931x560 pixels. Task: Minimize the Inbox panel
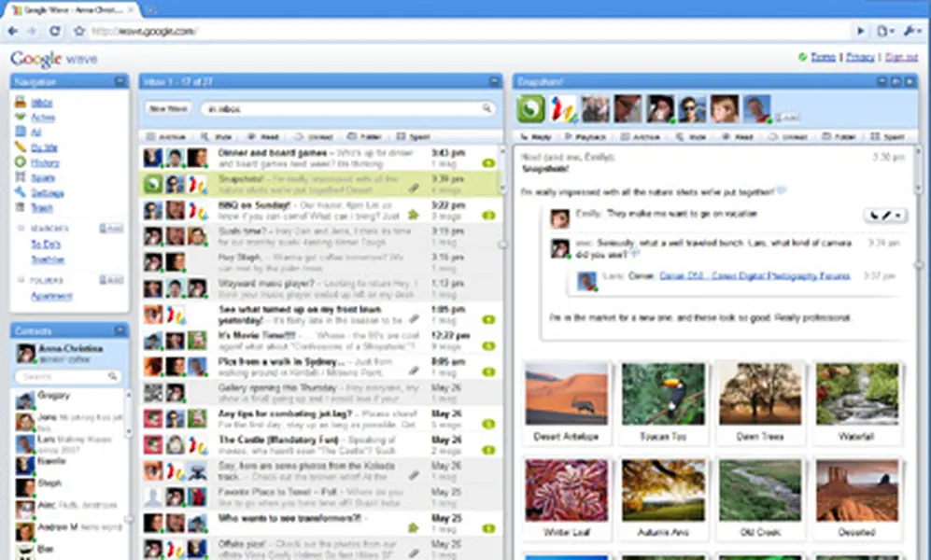click(494, 81)
